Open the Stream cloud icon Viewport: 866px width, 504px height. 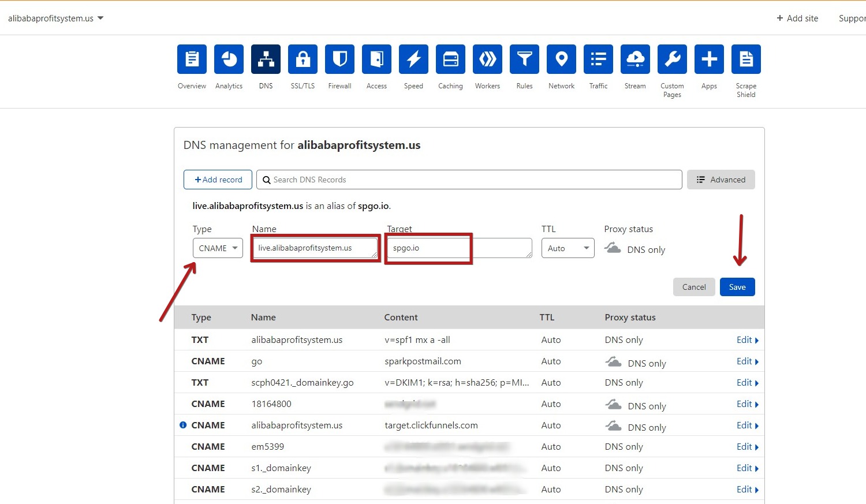coord(635,59)
